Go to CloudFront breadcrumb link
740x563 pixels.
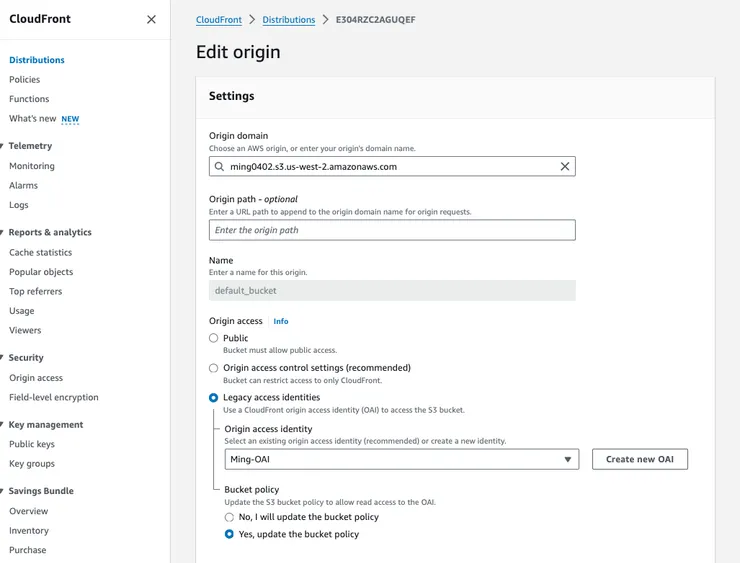[218, 20]
